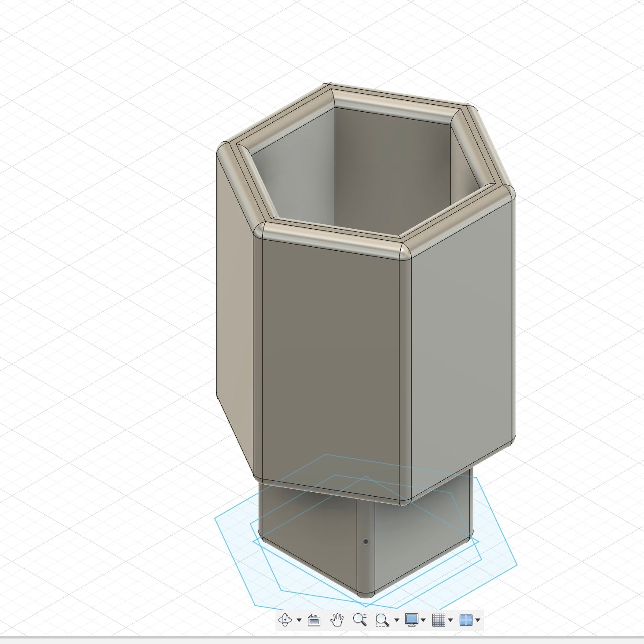This screenshot has height=644, width=644.
Task: Expand the Viewports dropdown arrow
Action: (x=477, y=620)
